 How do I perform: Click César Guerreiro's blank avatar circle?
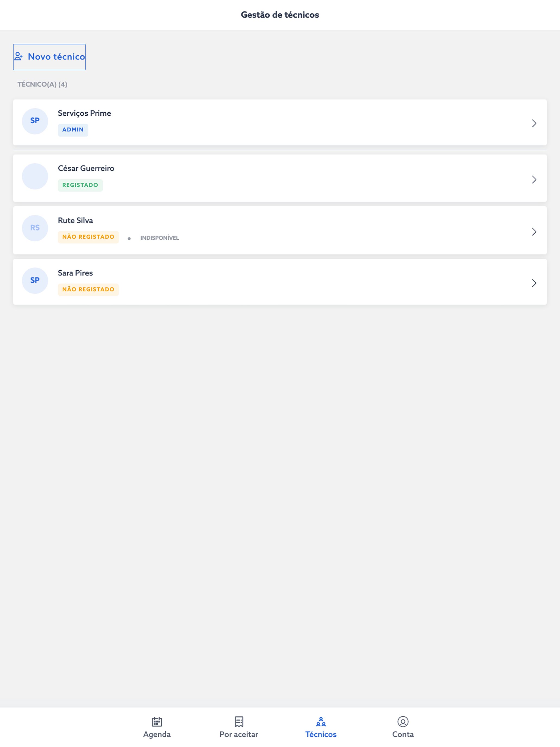(x=35, y=176)
